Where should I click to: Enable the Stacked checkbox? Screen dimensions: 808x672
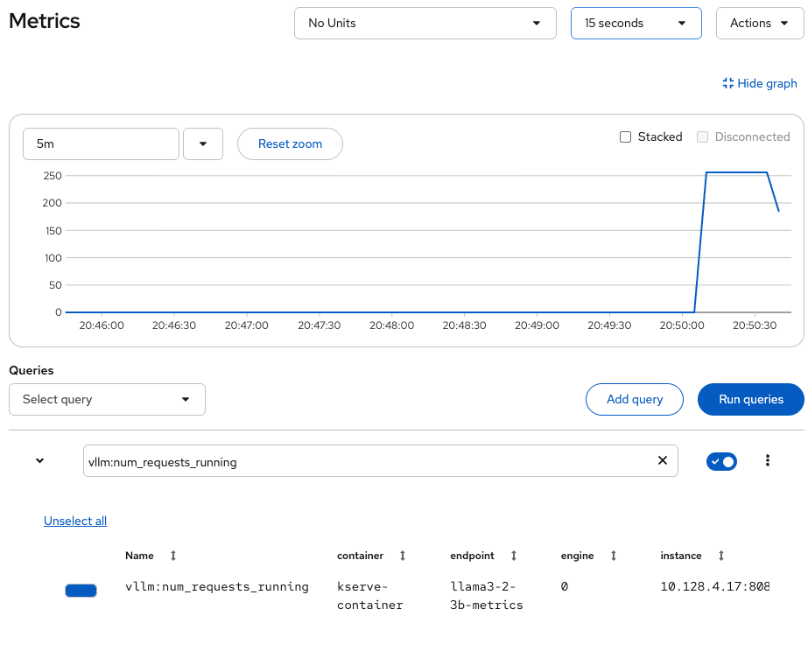pyautogui.click(x=626, y=136)
